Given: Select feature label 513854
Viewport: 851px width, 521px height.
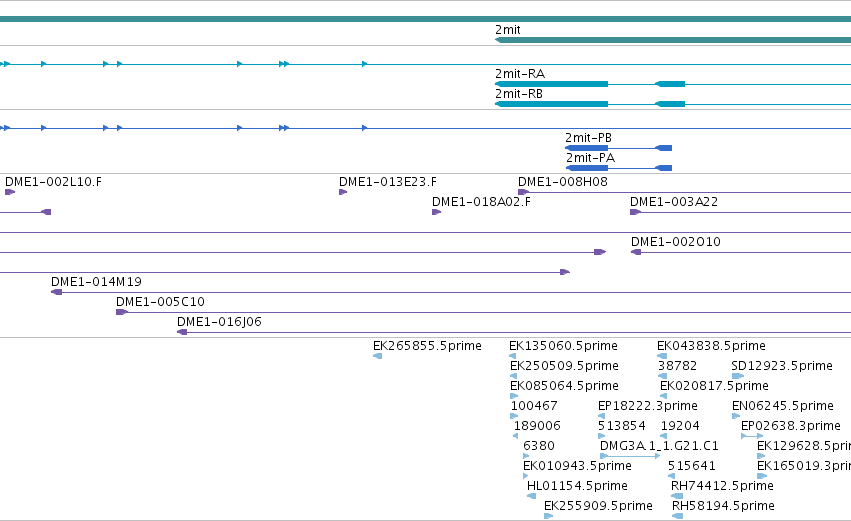Looking at the screenshot, I should (622, 427).
